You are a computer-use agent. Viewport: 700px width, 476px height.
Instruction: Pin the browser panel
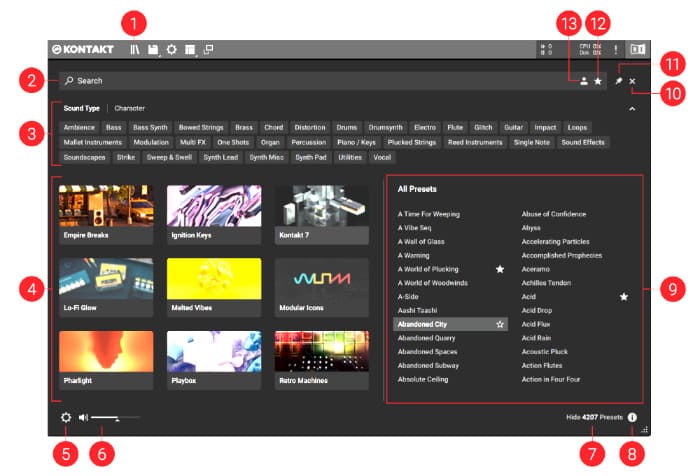pos(618,81)
